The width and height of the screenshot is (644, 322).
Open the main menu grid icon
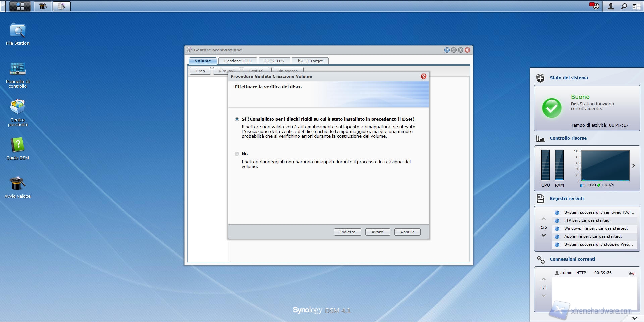coord(20,6)
